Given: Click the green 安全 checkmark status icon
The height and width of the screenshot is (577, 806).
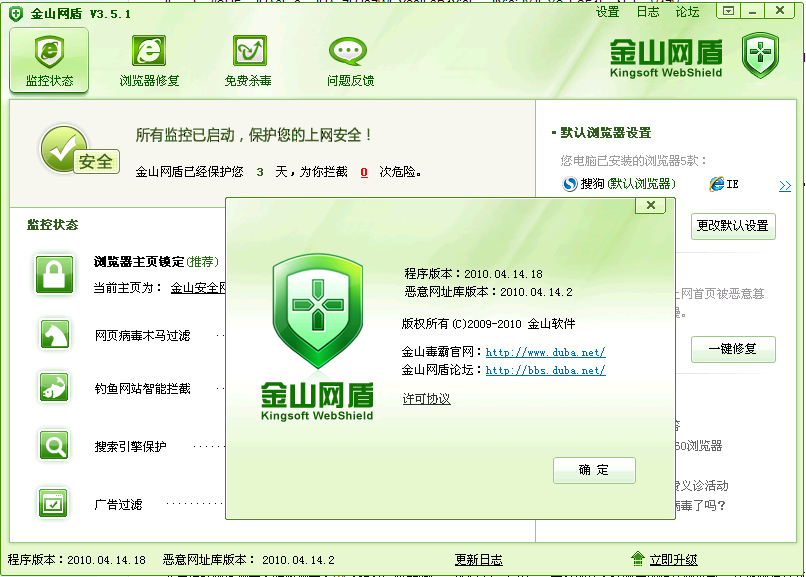Looking at the screenshot, I should (x=79, y=150).
